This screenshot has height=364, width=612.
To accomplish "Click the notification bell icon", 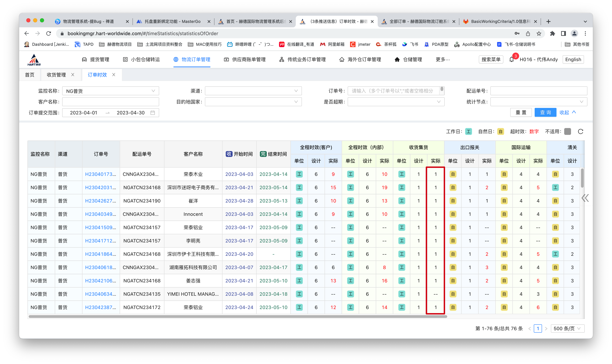I will click(511, 60).
